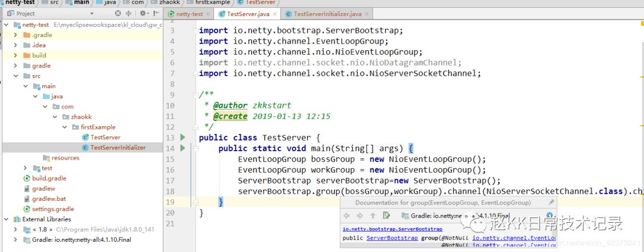Open settings.gradle file in tree
The height and width of the screenshot is (252, 644).
53,209
